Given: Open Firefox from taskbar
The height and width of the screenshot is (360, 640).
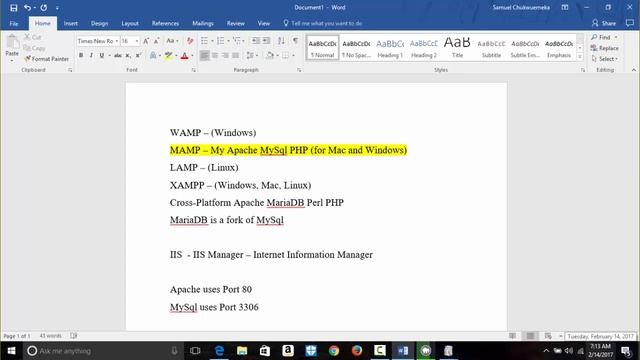Looking at the screenshot, I should pos(357,351).
